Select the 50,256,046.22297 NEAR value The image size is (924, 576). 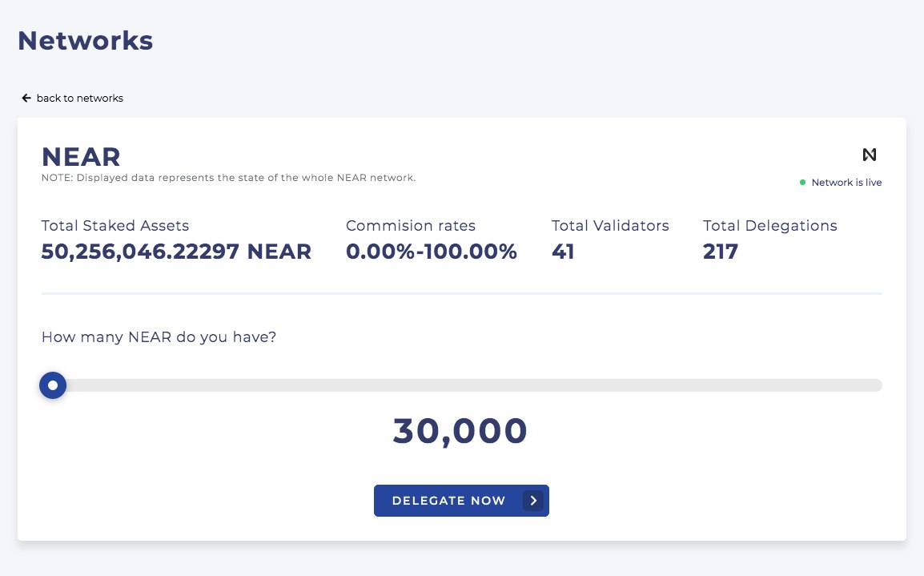click(x=176, y=252)
